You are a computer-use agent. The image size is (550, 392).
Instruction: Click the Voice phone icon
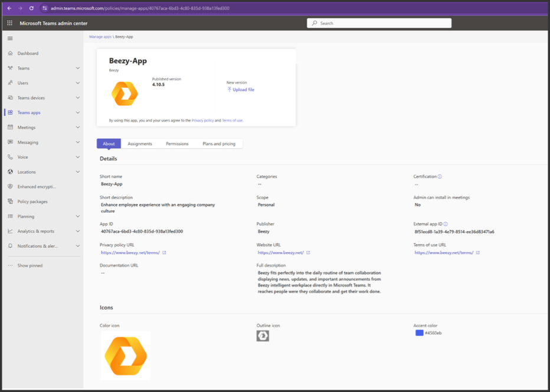coord(10,157)
